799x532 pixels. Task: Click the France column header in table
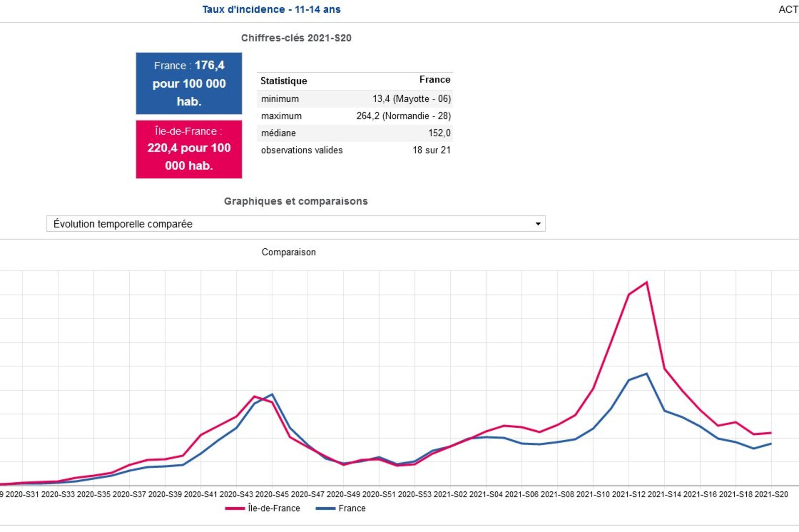434,80
